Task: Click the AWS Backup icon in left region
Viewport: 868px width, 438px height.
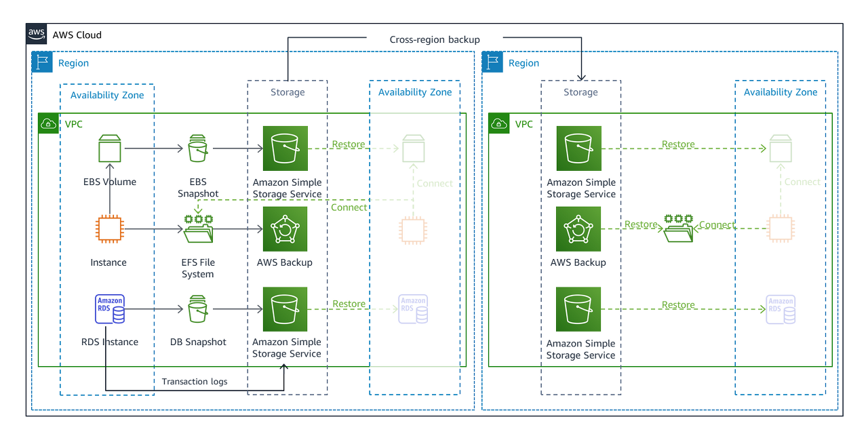Action: (285, 229)
